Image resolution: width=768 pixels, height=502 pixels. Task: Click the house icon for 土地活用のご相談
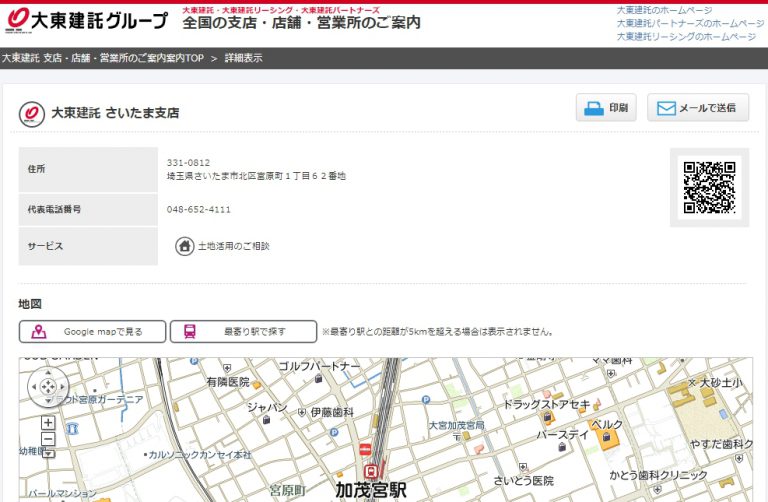(x=185, y=246)
